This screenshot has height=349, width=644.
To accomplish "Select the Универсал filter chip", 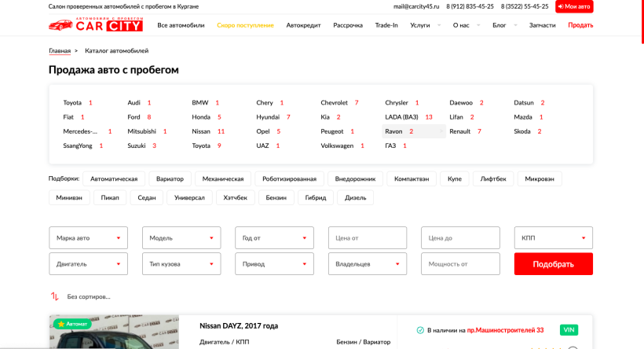I will (x=189, y=198).
